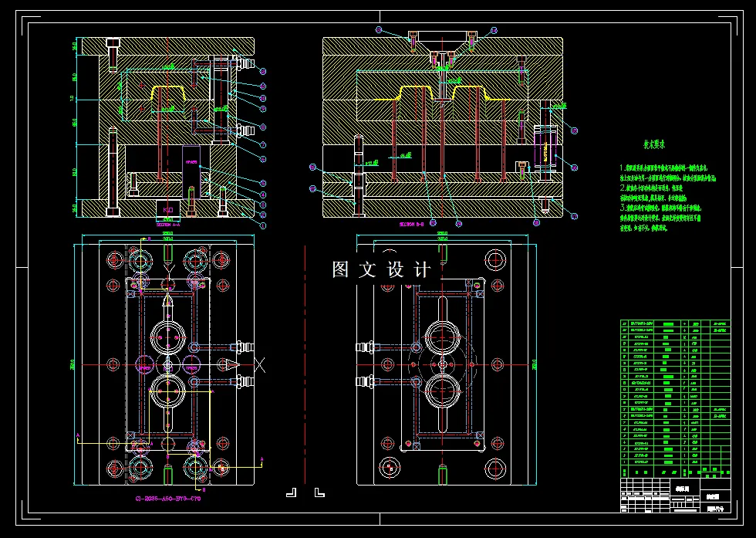Click part balloon number 17
This screenshot has height=538, width=756.
pos(574,217)
